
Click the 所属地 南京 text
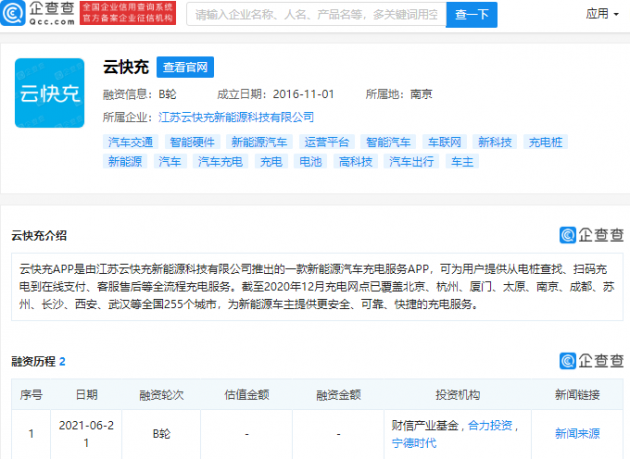coord(399,94)
